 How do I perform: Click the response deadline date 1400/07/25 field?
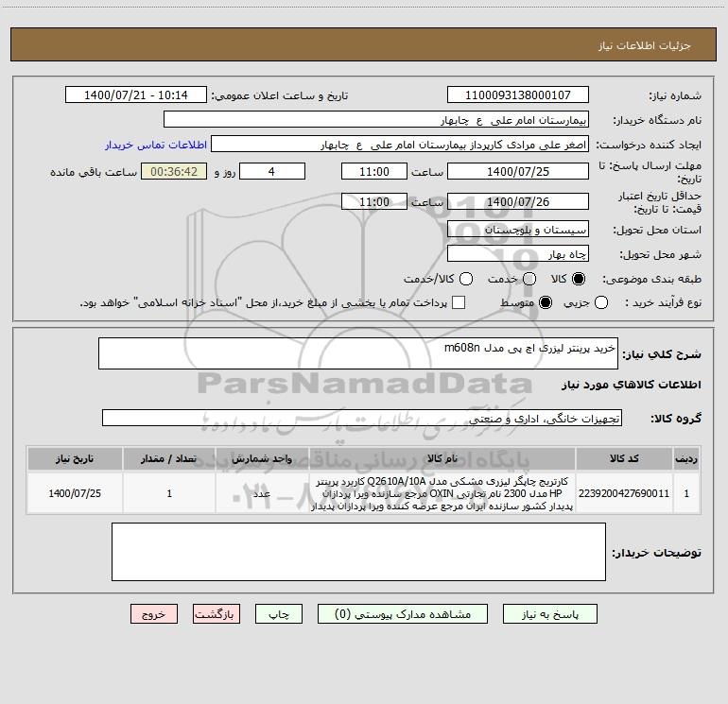click(x=518, y=171)
